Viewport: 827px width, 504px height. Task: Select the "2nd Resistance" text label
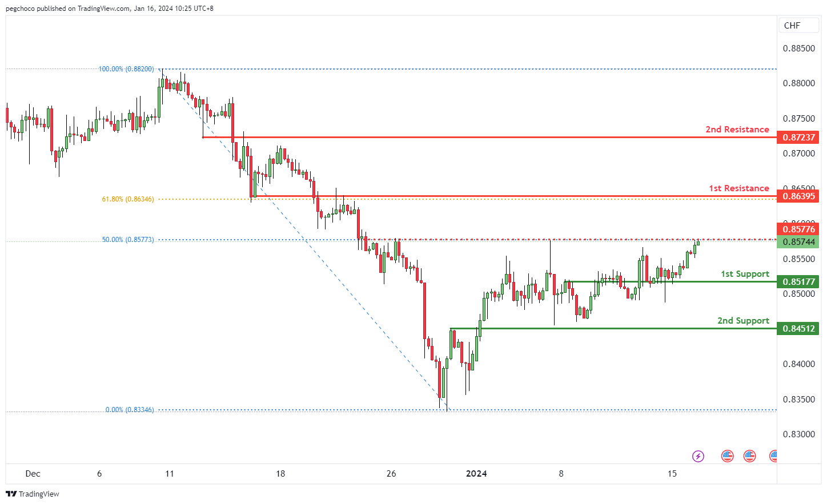pos(737,130)
